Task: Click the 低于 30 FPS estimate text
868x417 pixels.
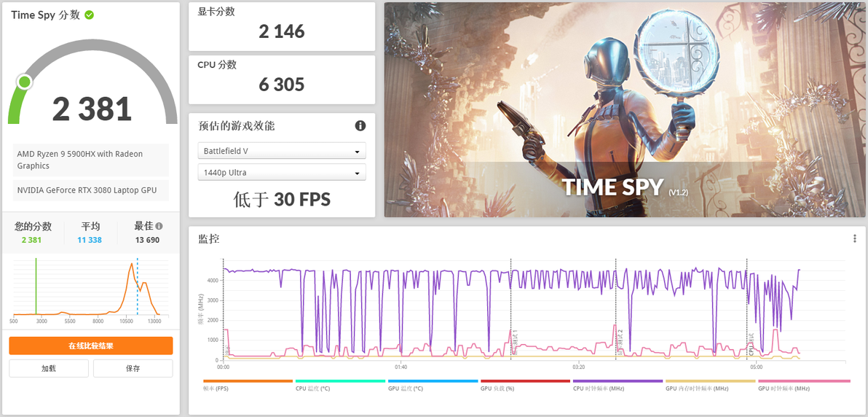Action: click(282, 199)
